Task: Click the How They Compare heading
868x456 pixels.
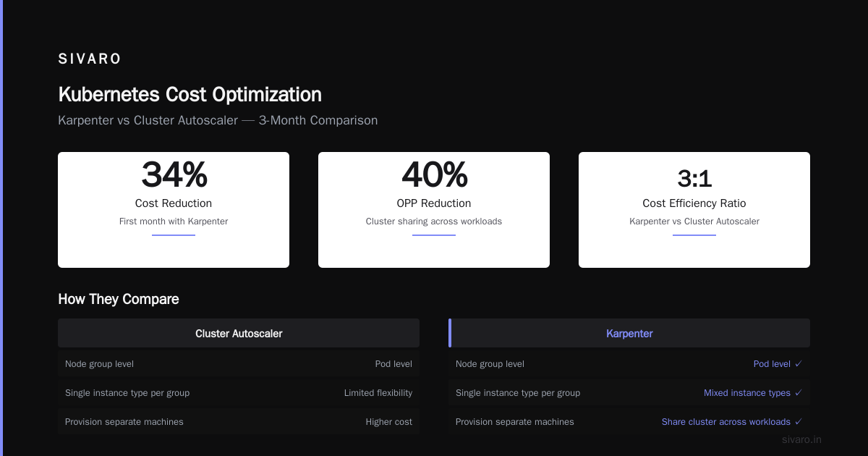Action: [x=119, y=299]
